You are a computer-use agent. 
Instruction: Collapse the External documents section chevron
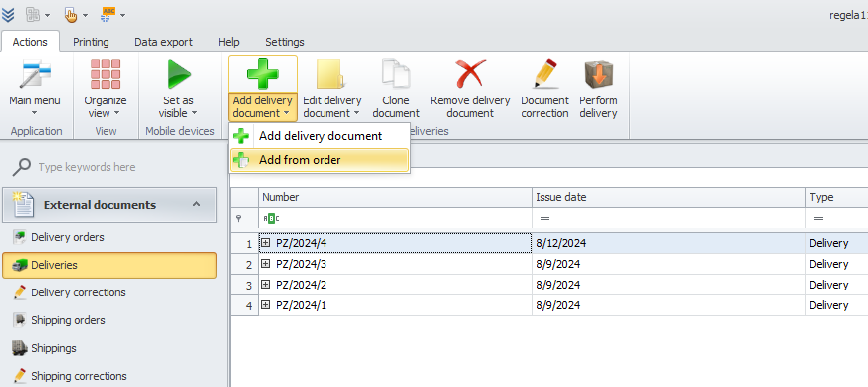tap(196, 204)
